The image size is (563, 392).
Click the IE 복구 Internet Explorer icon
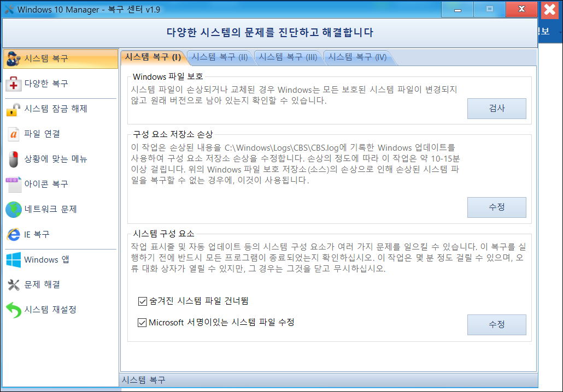coord(14,235)
